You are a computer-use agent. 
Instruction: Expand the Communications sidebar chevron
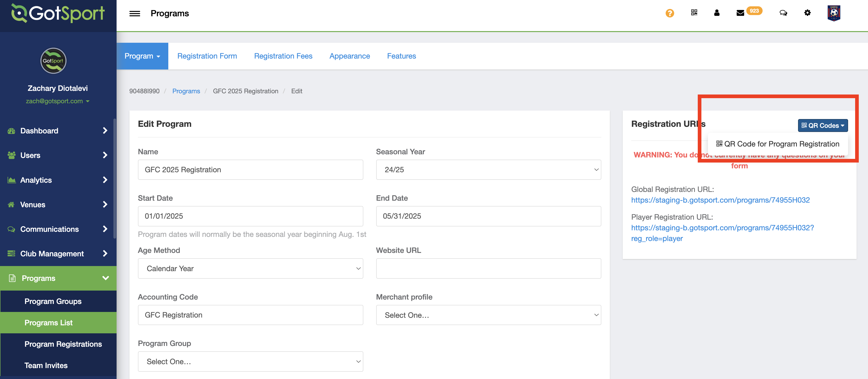[x=105, y=229]
